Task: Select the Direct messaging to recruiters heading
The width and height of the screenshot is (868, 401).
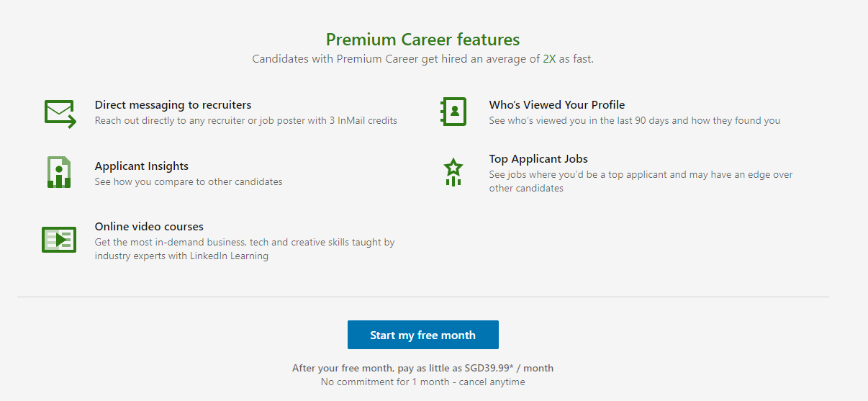Action: (x=173, y=105)
